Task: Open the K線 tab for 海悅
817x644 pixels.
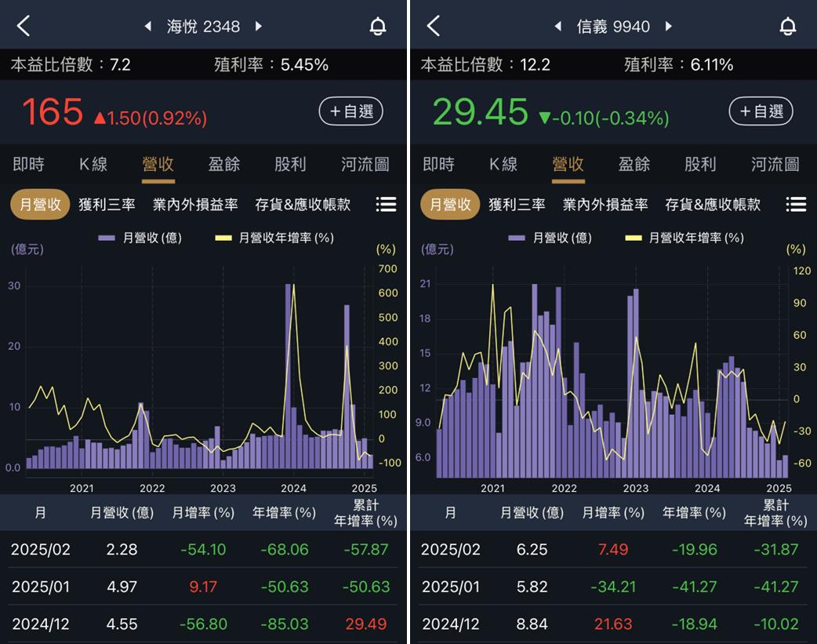Action: click(93, 164)
